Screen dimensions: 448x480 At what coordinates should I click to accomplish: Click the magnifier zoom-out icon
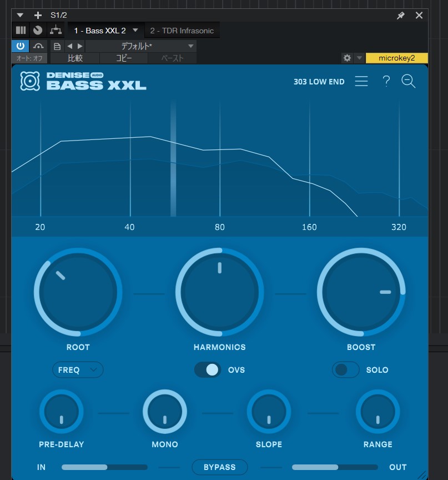click(x=409, y=82)
